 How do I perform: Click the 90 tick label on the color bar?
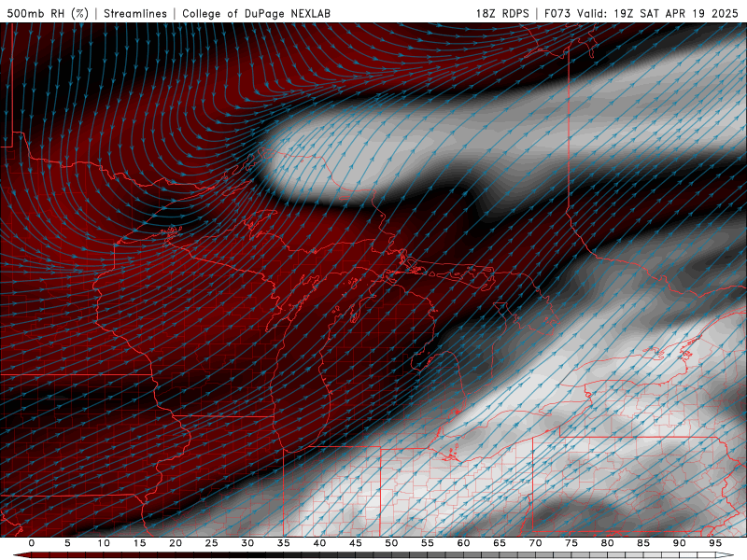point(679,543)
